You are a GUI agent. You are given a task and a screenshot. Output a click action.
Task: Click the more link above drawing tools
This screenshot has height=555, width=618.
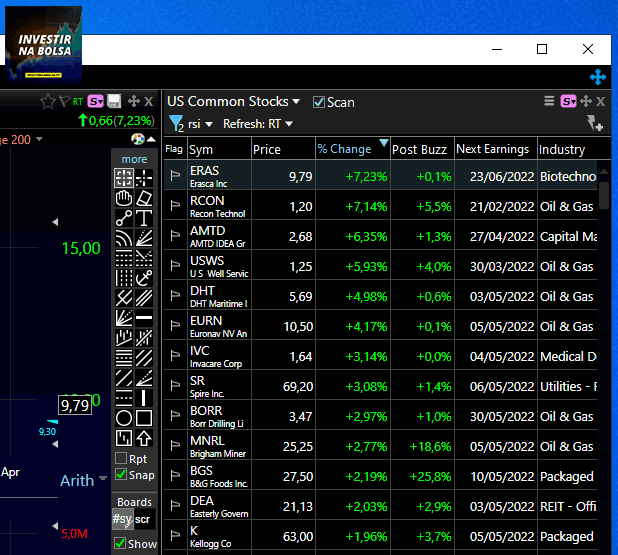pos(134,159)
